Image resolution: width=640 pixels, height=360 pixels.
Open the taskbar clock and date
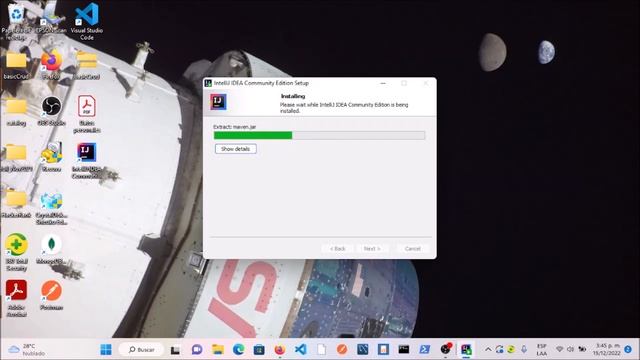[x=607, y=350]
